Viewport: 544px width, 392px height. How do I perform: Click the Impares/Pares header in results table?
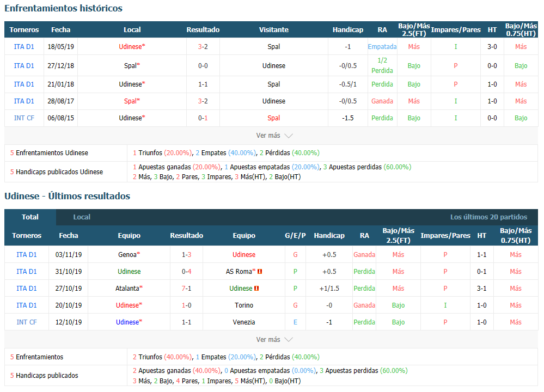tap(445, 236)
